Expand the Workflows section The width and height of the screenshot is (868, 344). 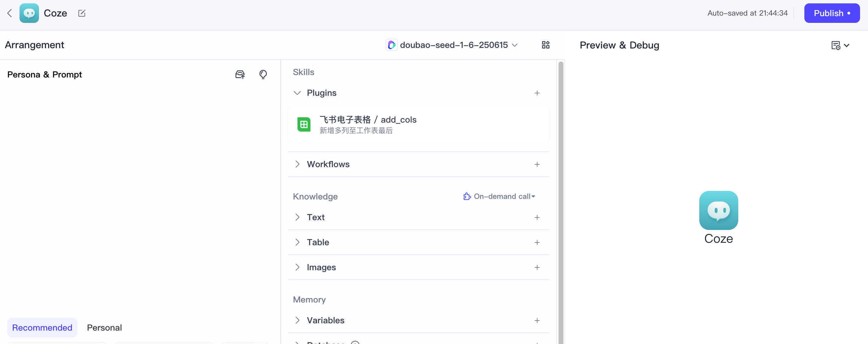pyautogui.click(x=297, y=165)
